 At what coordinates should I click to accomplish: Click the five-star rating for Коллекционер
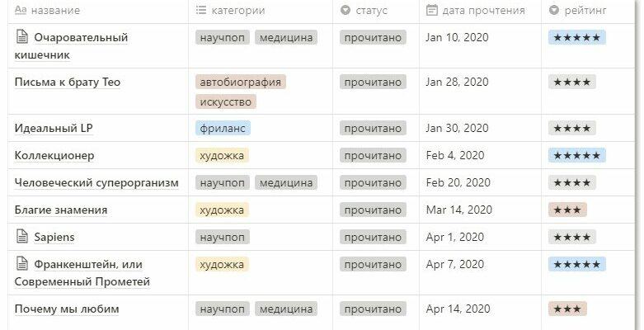(576, 155)
